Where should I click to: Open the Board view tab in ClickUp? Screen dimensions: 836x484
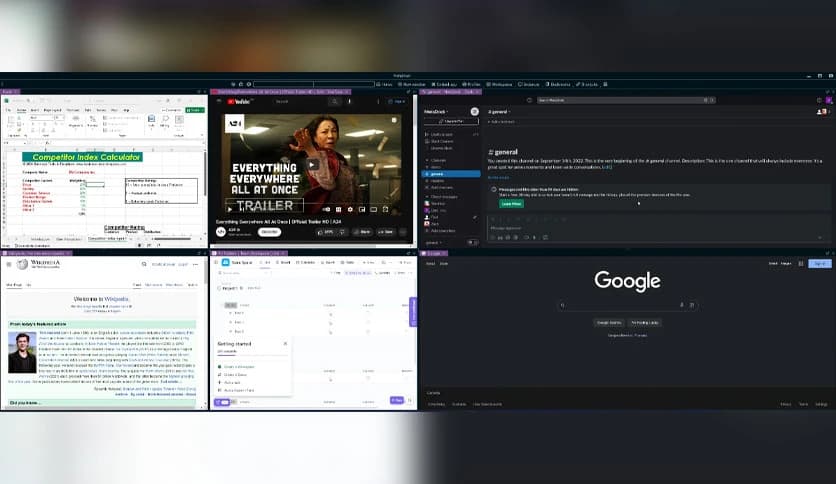point(284,262)
